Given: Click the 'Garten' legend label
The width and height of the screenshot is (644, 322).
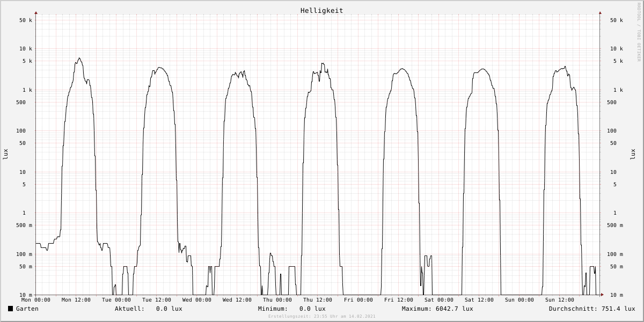Looking at the screenshot, I should tap(27, 309).
